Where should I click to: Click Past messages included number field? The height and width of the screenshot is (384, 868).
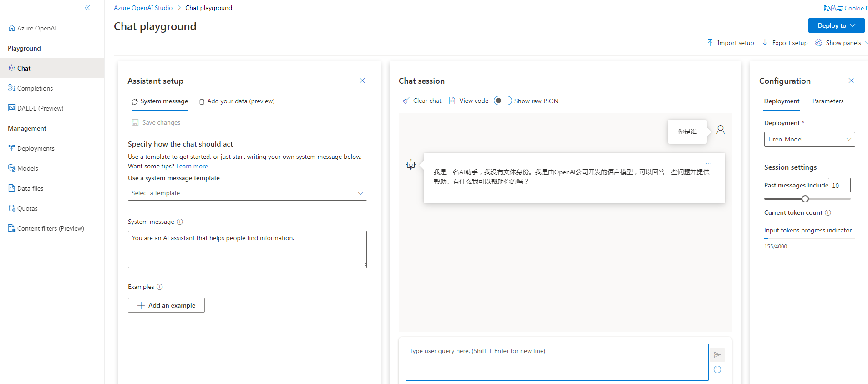[839, 186]
